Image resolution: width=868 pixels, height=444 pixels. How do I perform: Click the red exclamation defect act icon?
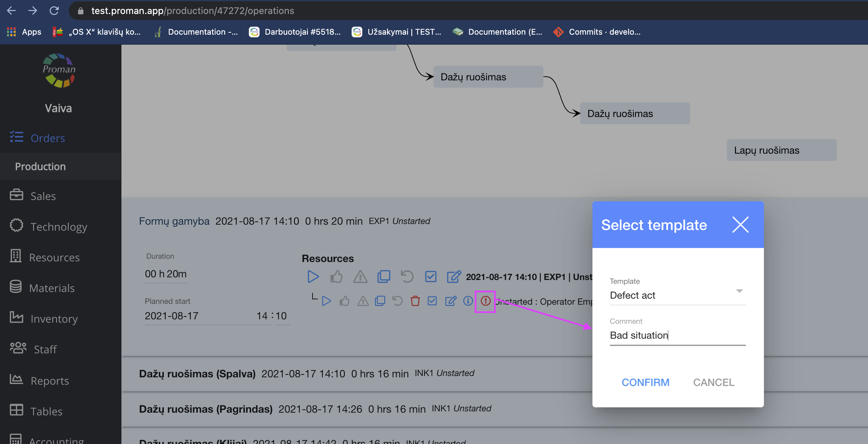tap(485, 301)
